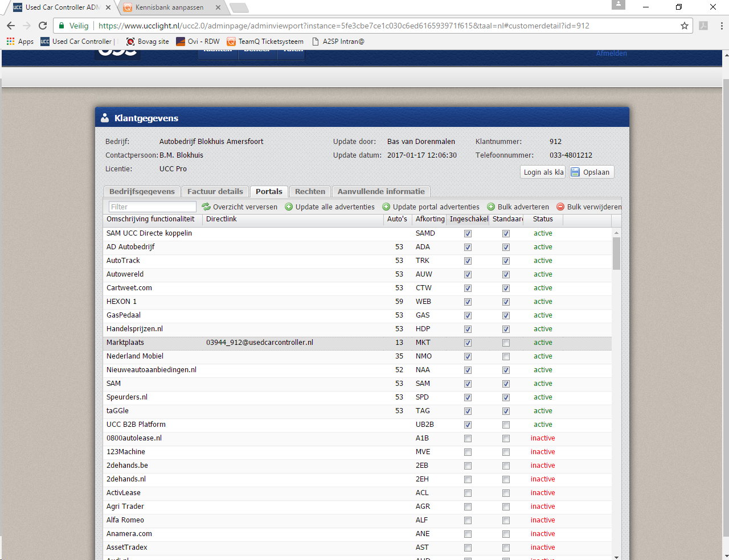The image size is (729, 560).
Task: Reload the page with refresh icon
Action: tap(43, 26)
